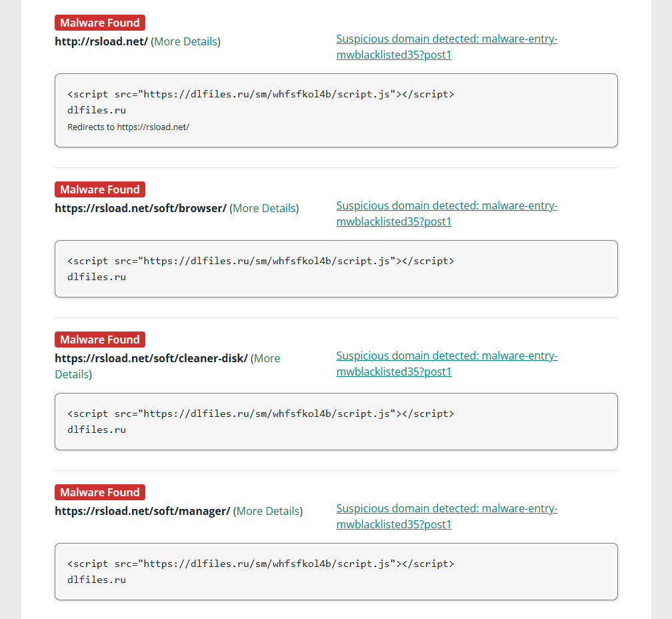Open the suspicious domain link beside /soft/browser/
This screenshot has height=619, width=672.
(x=447, y=213)
